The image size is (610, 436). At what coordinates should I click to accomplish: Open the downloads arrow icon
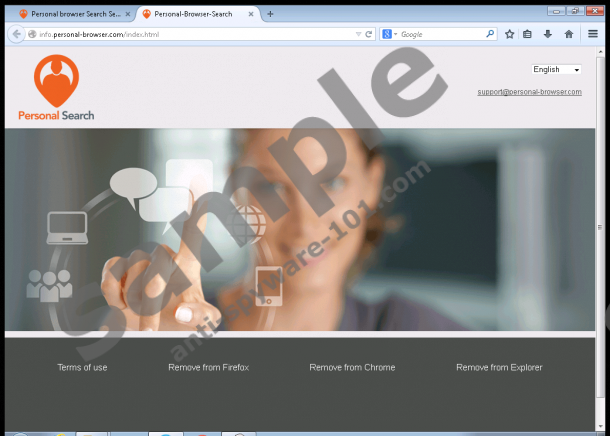548,34
